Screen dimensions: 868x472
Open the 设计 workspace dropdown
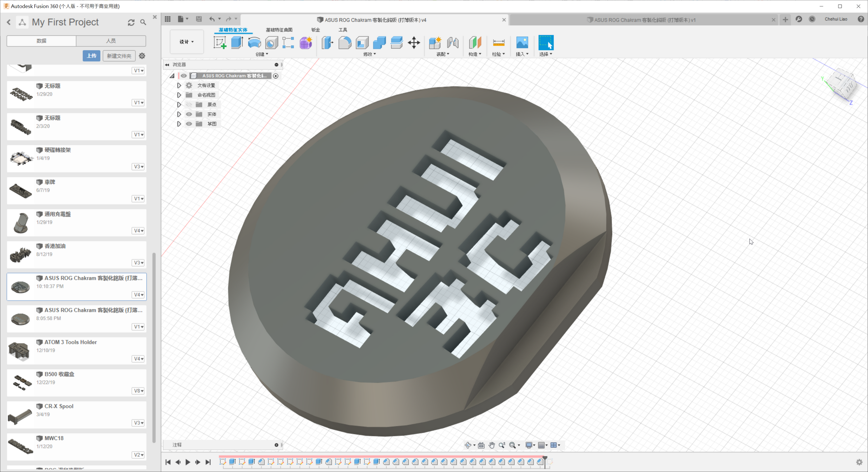coord(186,42)
